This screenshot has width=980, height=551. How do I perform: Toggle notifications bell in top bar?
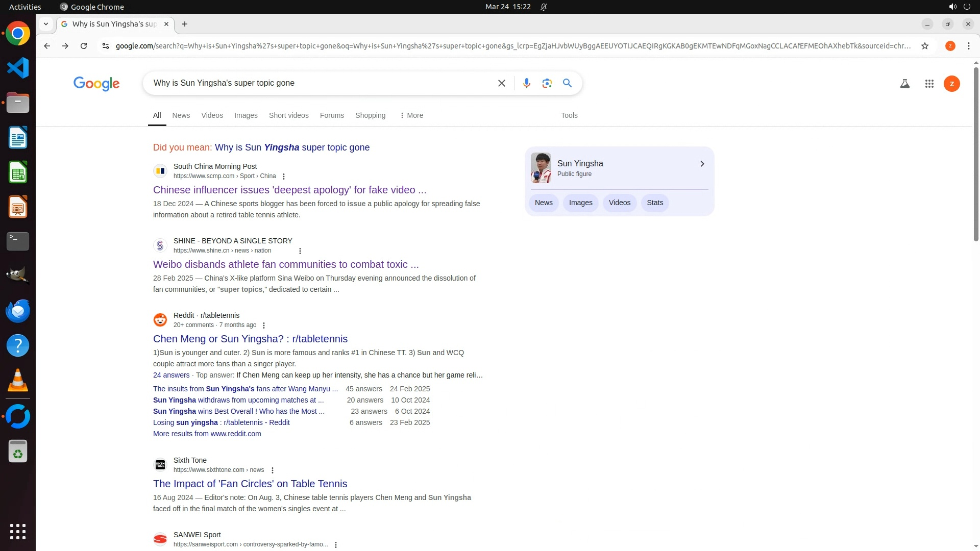[544, 7]
